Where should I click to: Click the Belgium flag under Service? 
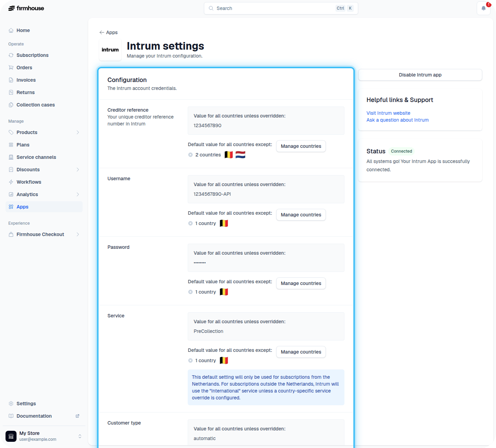click(x=224, y=360)
